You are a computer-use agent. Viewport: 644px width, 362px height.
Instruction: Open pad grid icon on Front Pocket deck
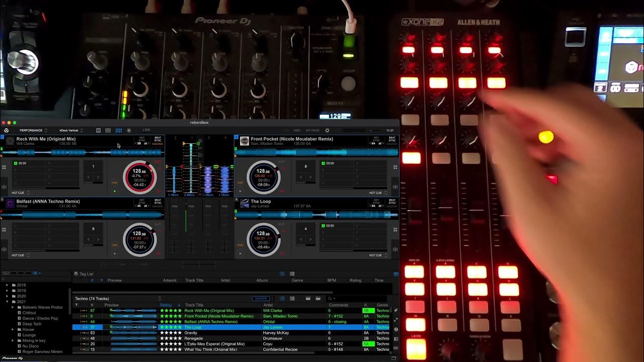coord(395,167)
